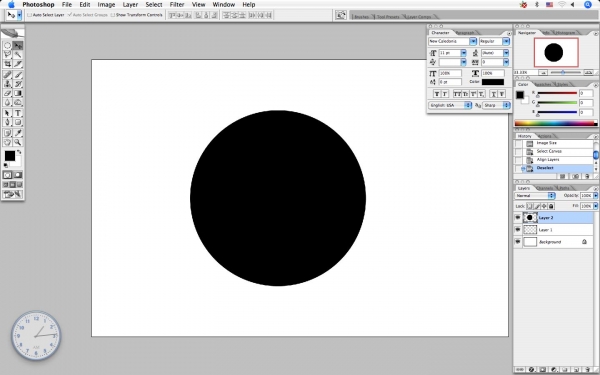
Task: Select the Eyedropper tool
Action: pyautogui.click(x=18, y=133)
